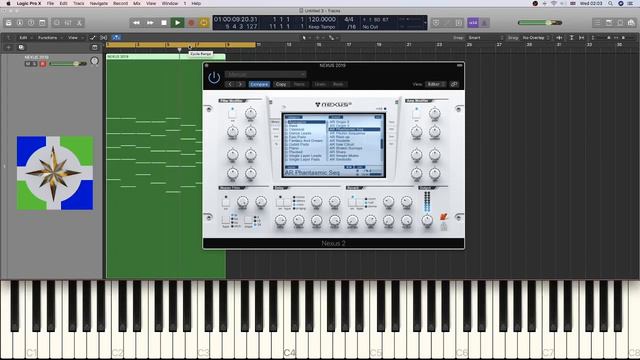Toggle record enable on NEXUS 2019 track
Screen dimensions: 640x360
(42, 64)
